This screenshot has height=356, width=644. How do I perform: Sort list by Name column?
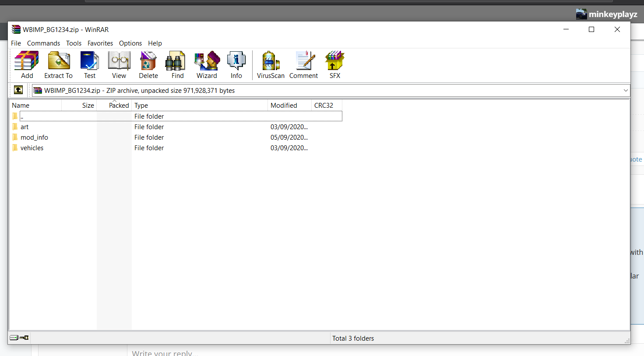35,105
